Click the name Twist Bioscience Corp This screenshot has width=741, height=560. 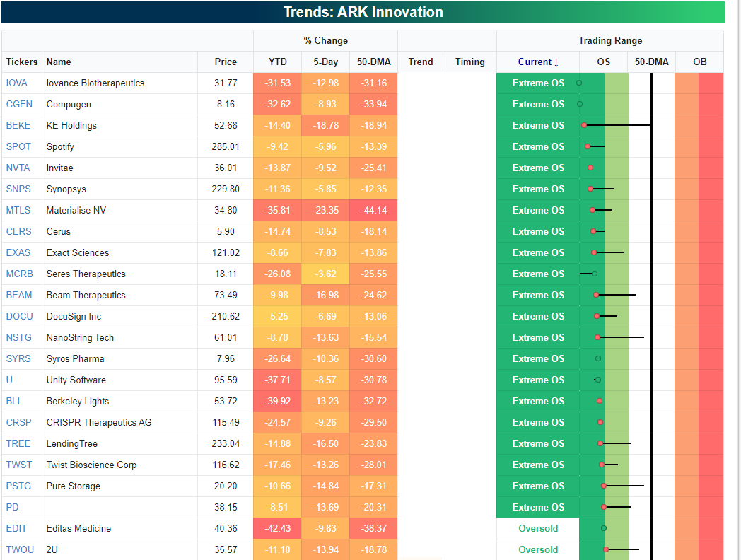tap(91, 465)
